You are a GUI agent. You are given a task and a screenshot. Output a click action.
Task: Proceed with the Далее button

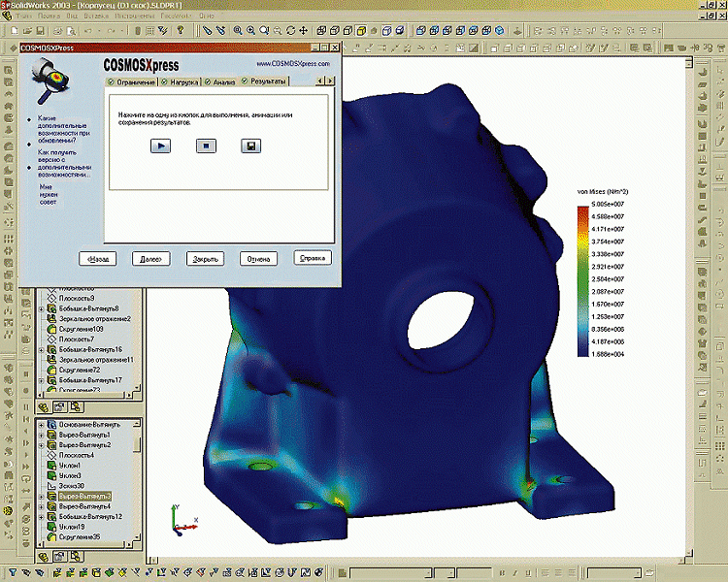coord(150,259)
